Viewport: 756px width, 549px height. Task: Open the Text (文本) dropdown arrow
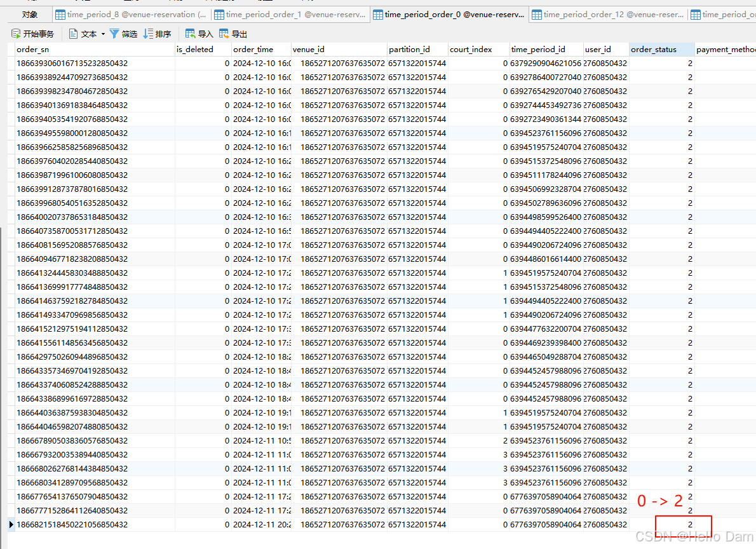(103, 34)
